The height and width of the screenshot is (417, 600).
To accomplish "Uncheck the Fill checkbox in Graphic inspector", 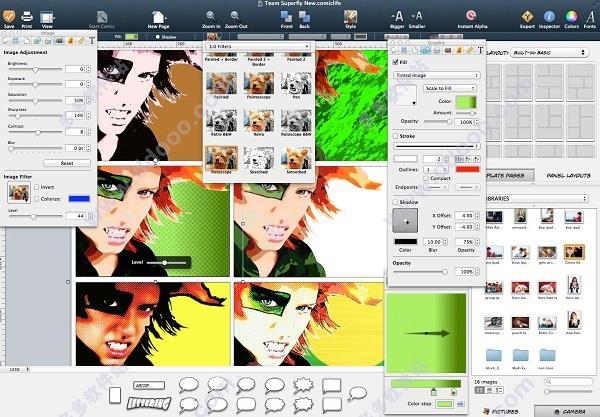I will 395,62.
